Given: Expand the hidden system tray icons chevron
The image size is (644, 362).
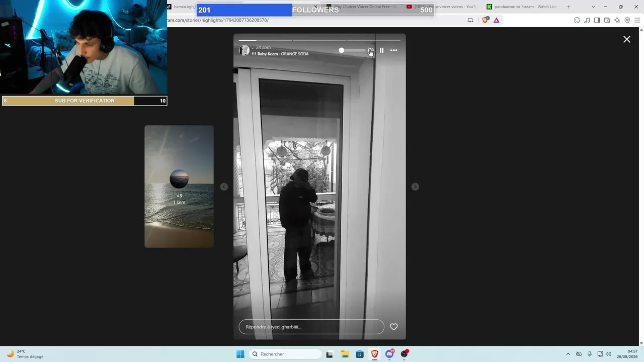Looking at the screenshot, I should [568, 354].
